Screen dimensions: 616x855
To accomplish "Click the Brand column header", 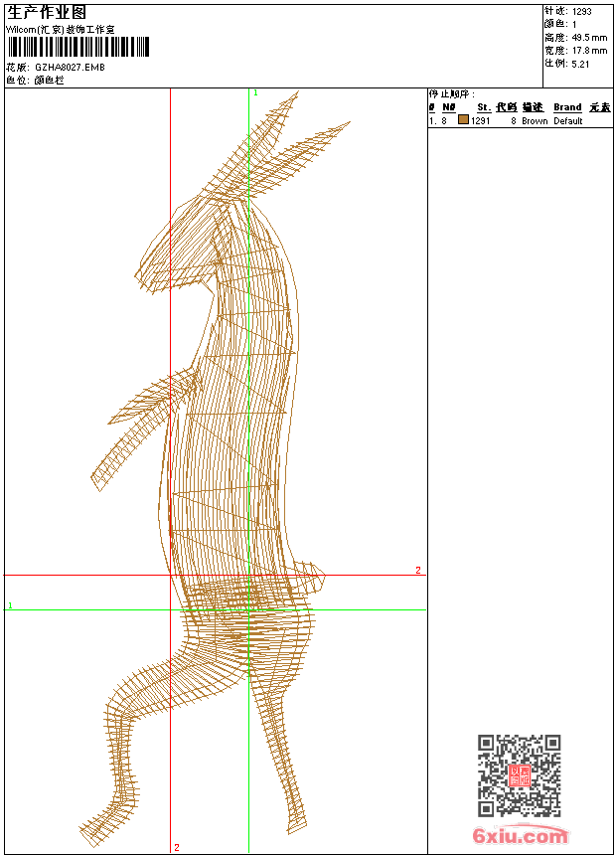I will pos(567,107).
